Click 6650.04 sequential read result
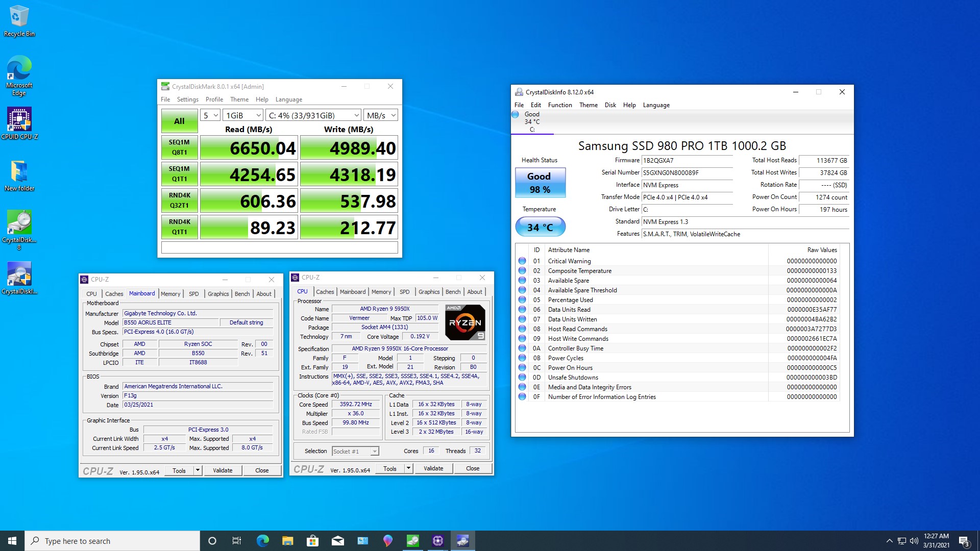980x551 pixels. point(249,148)
